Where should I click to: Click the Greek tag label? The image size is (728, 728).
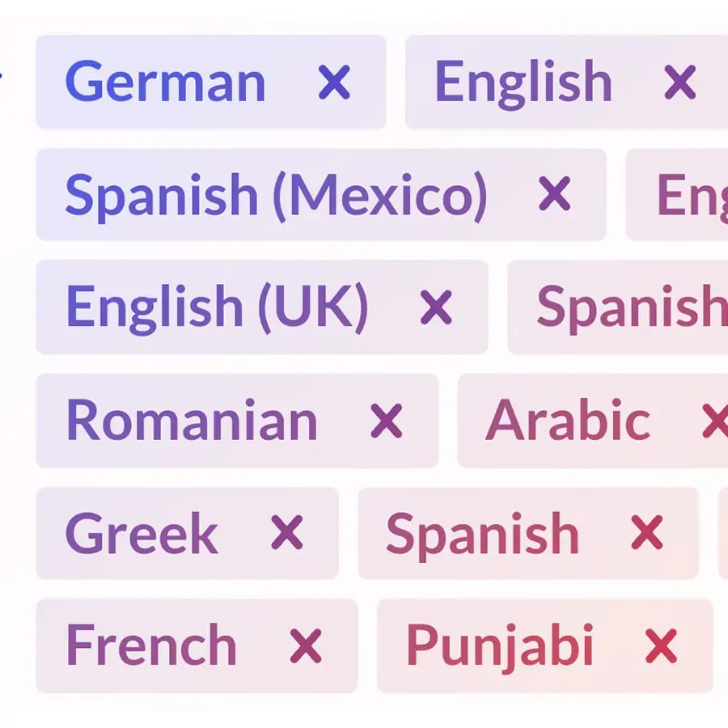tap(142, 534)
